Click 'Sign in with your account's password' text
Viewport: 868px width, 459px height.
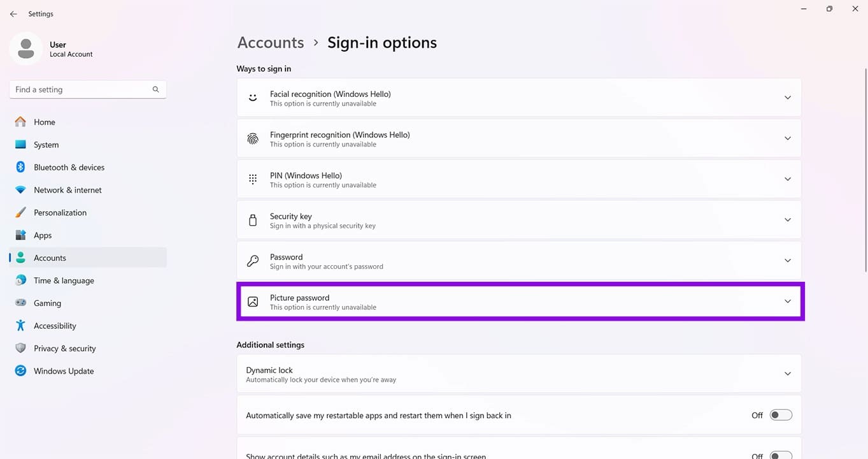(327, 266)
